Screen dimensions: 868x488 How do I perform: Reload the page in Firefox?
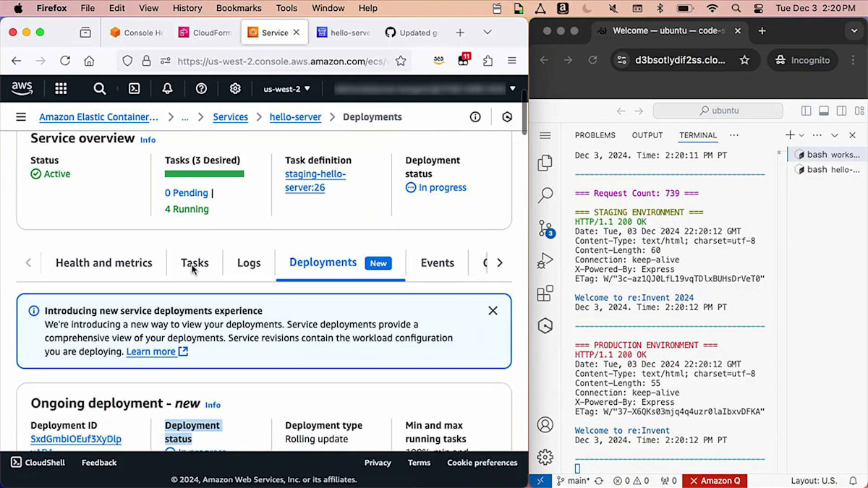[x=65, y=61]
